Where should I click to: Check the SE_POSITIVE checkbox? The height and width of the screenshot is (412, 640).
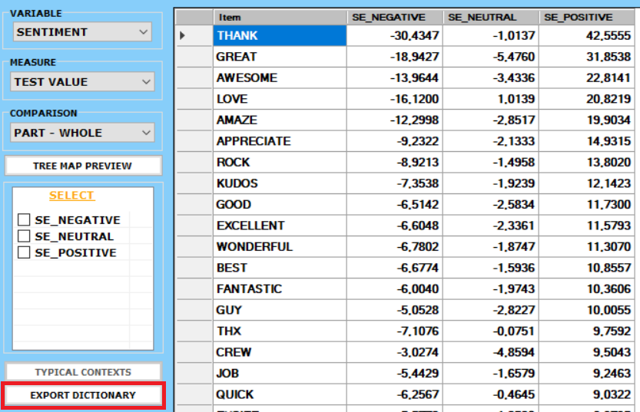click(25, 253)
